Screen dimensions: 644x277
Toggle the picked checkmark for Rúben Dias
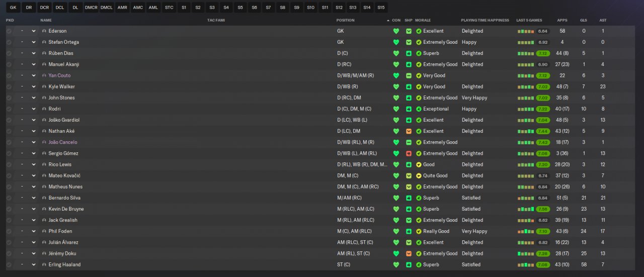point(9,53)
